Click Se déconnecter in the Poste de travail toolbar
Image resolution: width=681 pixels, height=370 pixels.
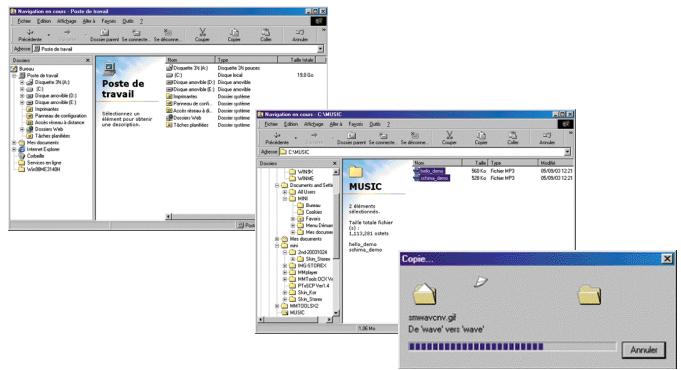point(167,35)
